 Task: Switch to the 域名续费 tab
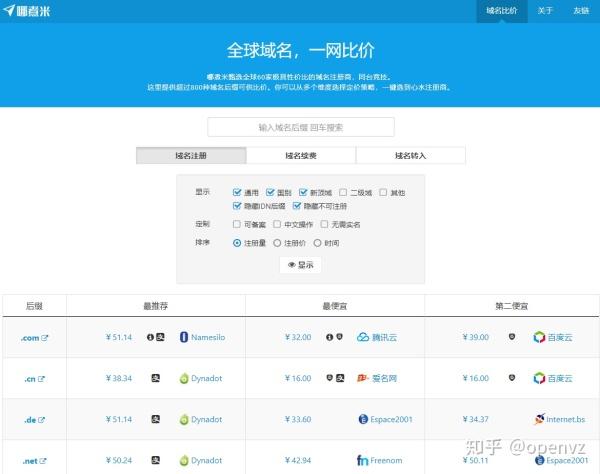coord(301,155)
